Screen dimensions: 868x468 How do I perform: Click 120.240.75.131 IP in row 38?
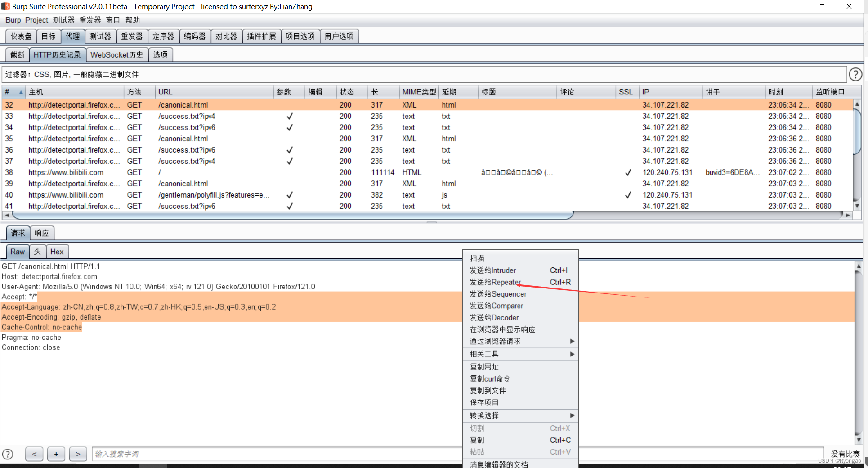pos(667,172)
